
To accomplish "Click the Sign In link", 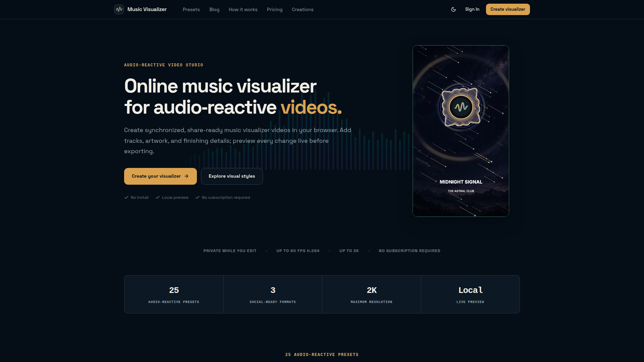I will pyautogui.click(x=472, y=9).
